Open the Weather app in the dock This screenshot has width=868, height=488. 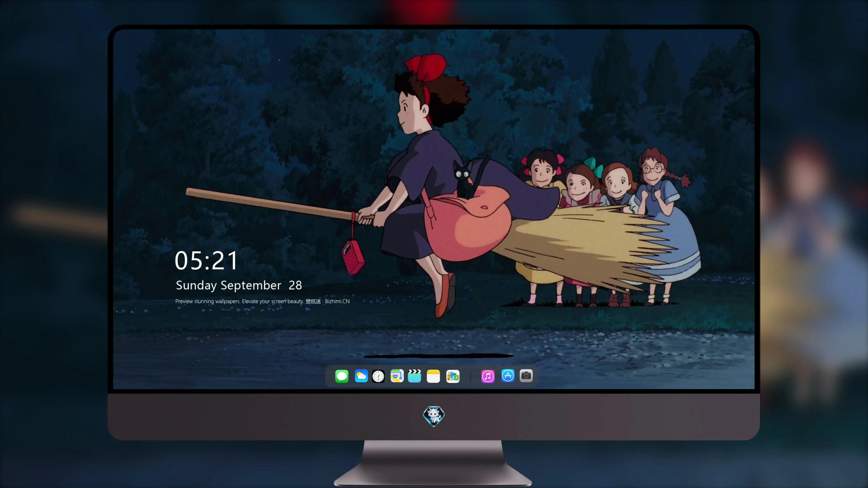[361, 376]
